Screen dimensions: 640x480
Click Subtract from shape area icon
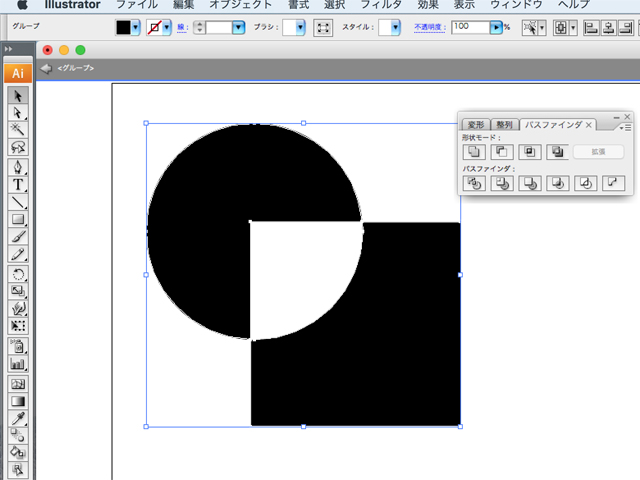(x=502, y=152)
